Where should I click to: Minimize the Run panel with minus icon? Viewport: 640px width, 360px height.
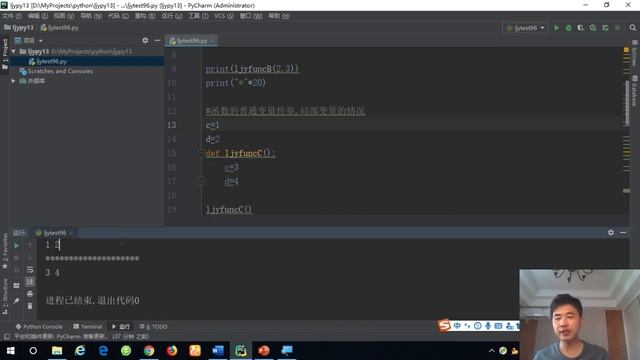623,232
